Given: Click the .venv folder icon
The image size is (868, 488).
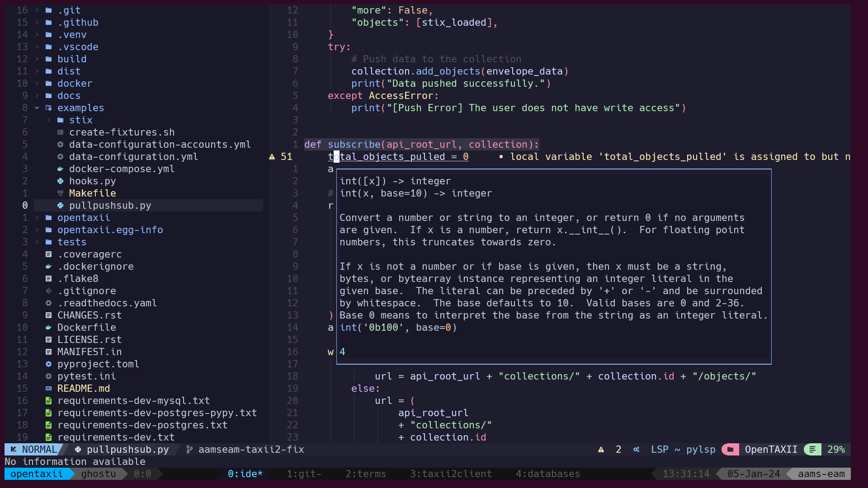Looking at the screenshot, I should (48, 35).
